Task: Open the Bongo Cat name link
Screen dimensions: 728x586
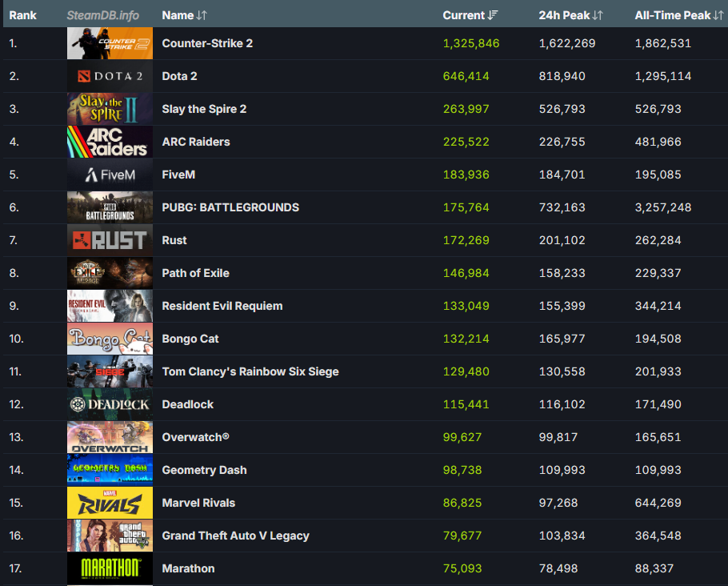Action: (190, 339)
